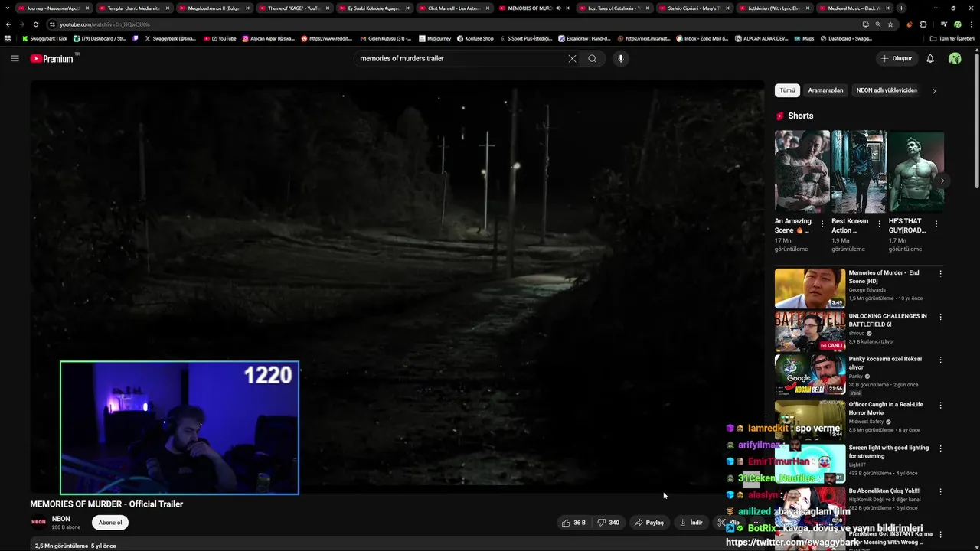Click the Oluştur create button
Image resolution: width=980 pixels, height=551 pixels.
tap(897, 58)
